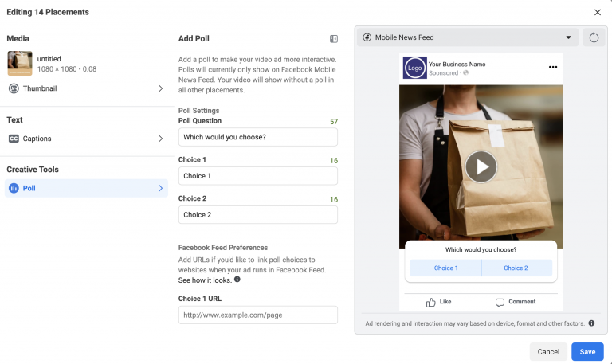
Task: Expand the Captions option
Action: 86,139
